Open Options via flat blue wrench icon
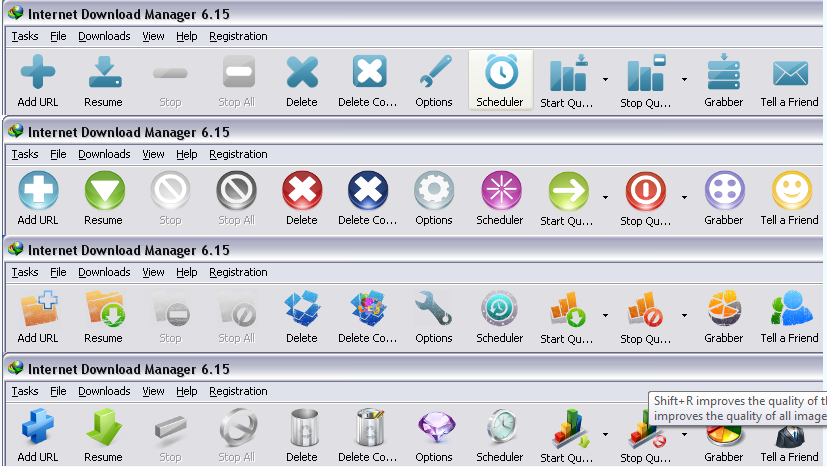The width and height of the screenshot is (827, 467). point(435,71)
